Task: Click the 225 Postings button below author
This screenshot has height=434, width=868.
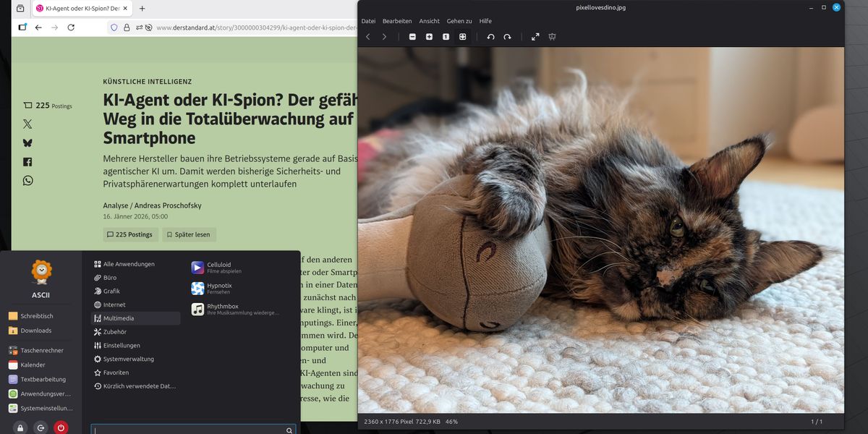Action: [129, 234]
